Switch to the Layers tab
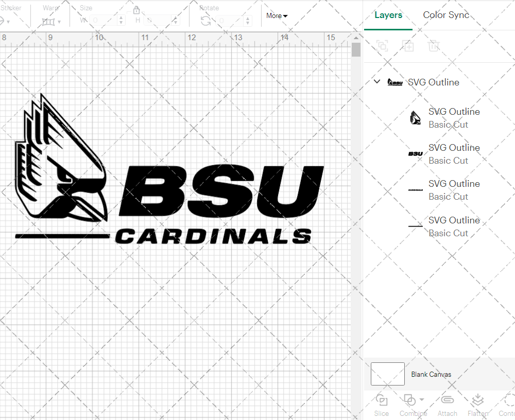This screenshot has width=515, height=420. 388,15
